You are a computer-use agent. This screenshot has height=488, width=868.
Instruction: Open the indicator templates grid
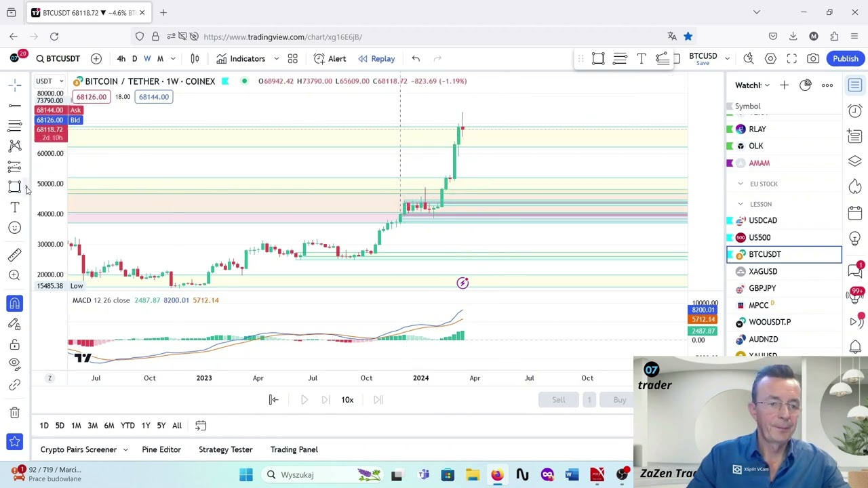293,58
